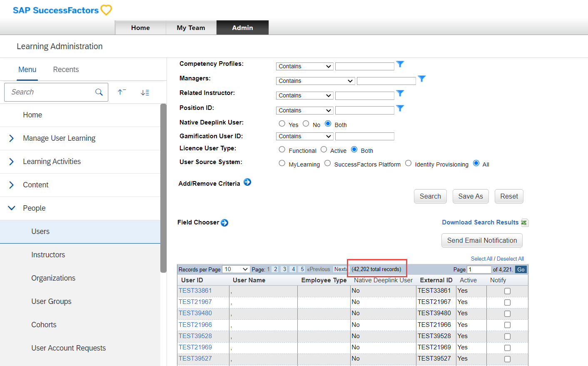The width and height of the screenshot is (588, 366).
Task: Select Both for Native Deeplink User
Action: [328, 124]
